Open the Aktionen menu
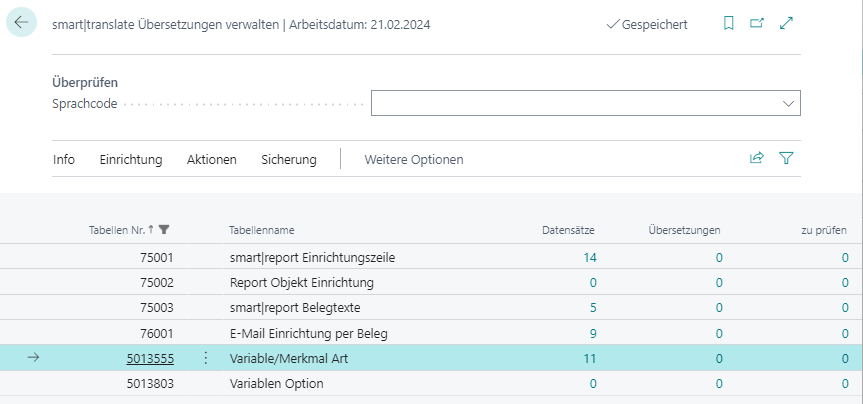 tap(211, 159)
